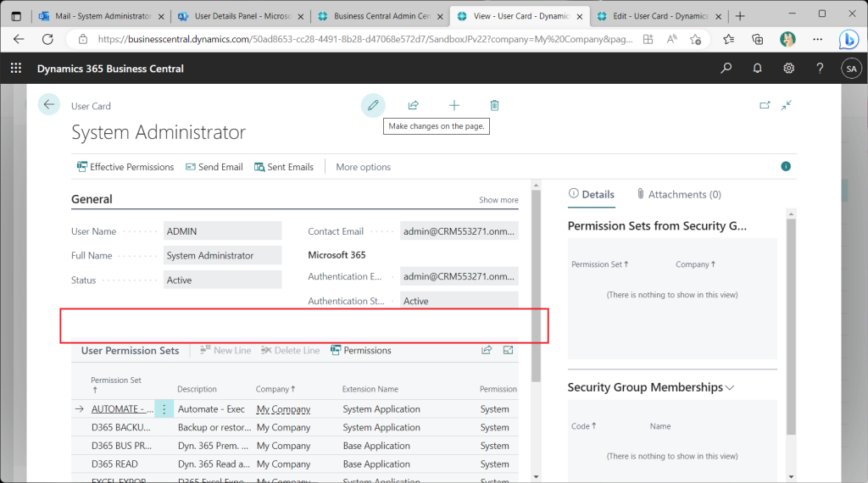
Task: Open Sent Emails action
Action: point(283,167)
